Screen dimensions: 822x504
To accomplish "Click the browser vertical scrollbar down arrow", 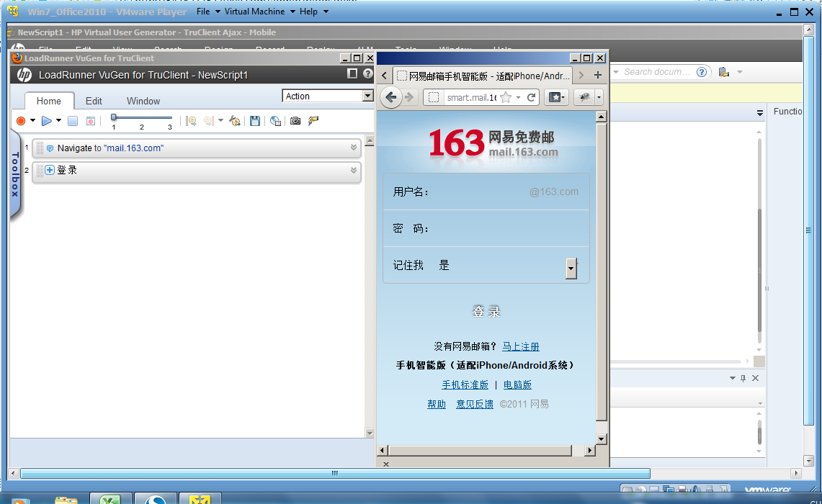I will pyautogui.click(x=602, y=439).
